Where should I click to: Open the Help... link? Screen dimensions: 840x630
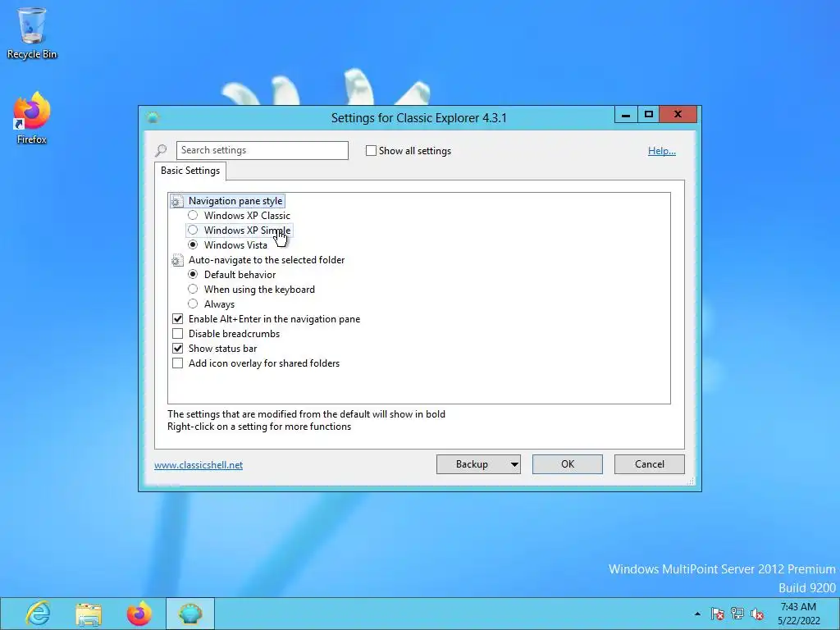pyautogui.click(x=662, y=151)
